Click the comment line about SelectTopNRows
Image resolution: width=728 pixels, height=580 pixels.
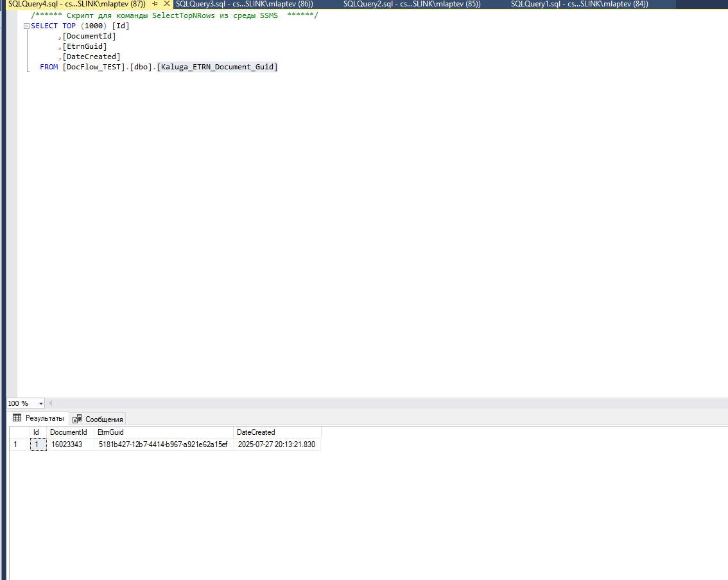(x=175, y=15)
